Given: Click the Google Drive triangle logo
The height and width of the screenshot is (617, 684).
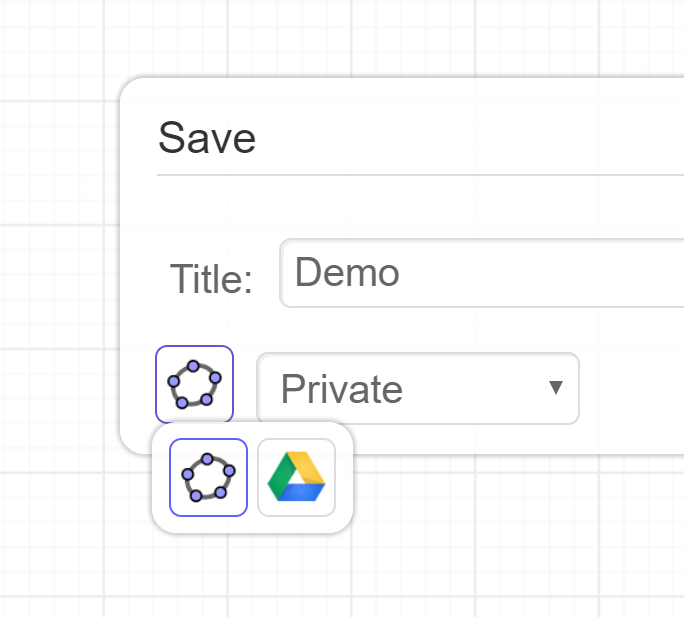Looking at the screenshot, I should pos(297,478).
